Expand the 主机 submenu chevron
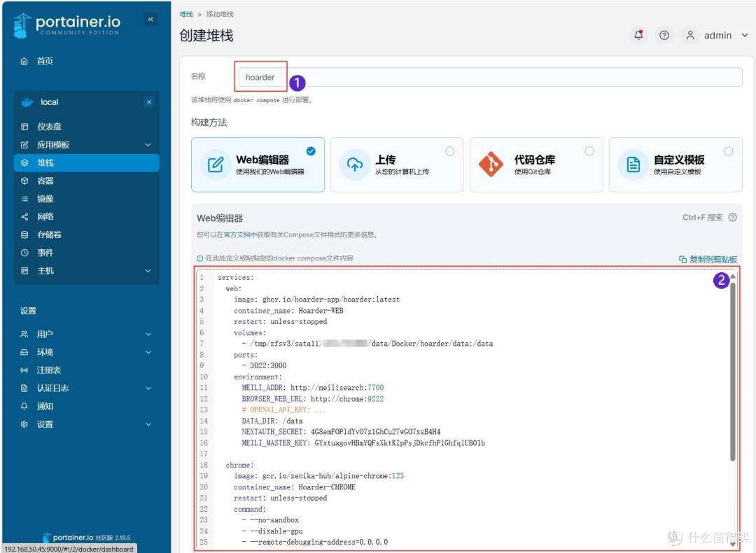The width and height of the screenshot is (756, 553). (x=148, y=271)
